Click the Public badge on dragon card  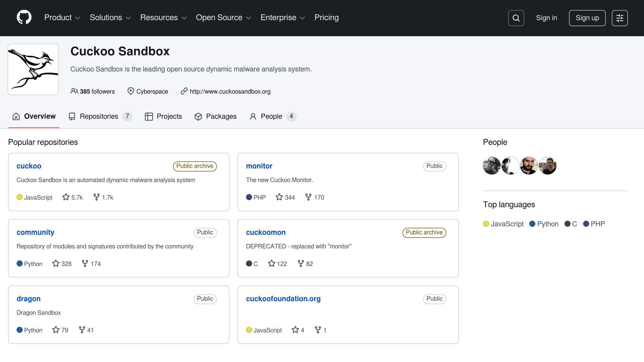pyautogui.click(x=205, y=299)
